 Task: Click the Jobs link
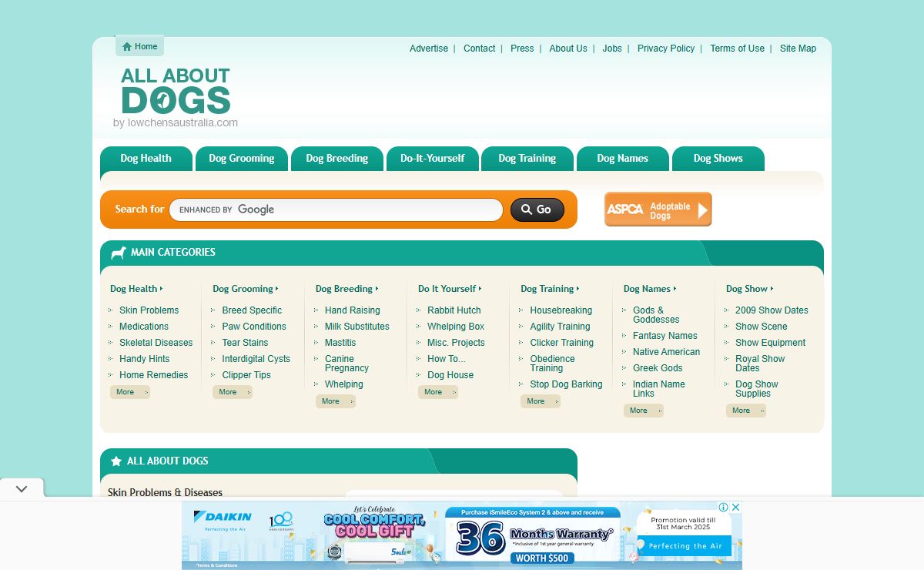click(x=612, y=49)
